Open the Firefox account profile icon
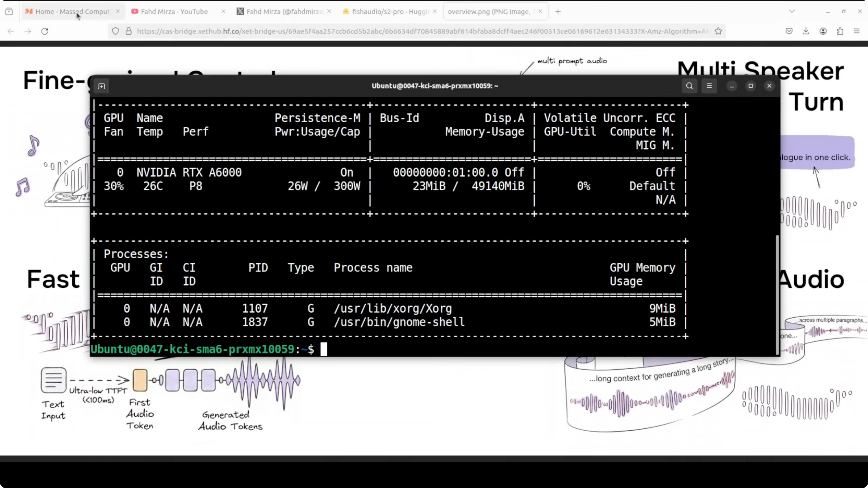 coord(823,31)
